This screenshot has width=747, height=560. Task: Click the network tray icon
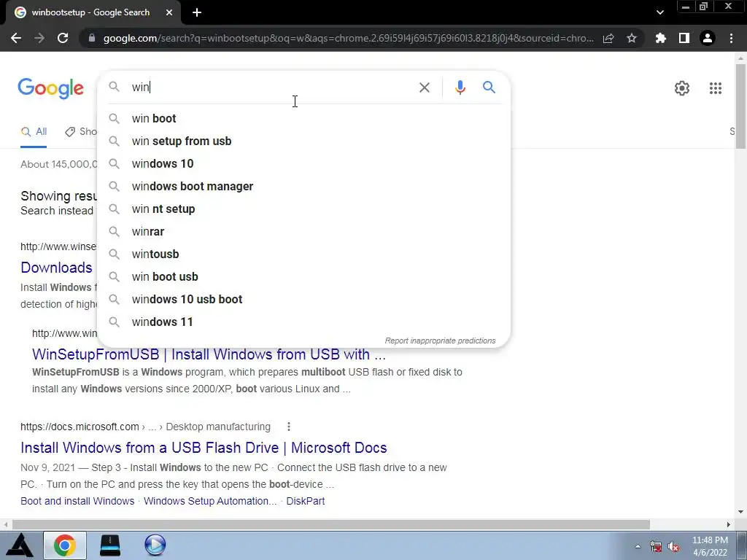656,547
